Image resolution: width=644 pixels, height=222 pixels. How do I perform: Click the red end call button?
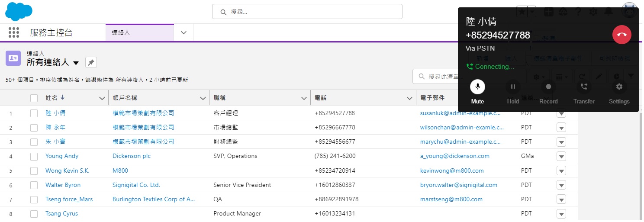click(622, 35)
